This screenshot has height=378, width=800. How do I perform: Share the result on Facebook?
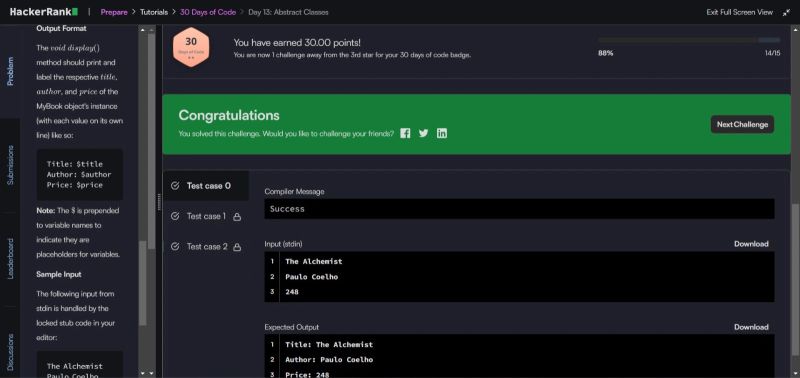pos(405,133)
